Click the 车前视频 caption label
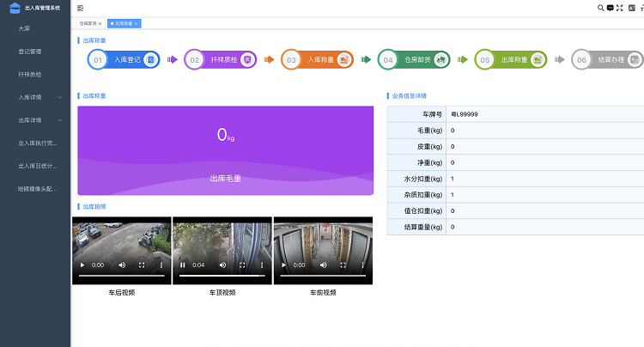Viewport: 644px width, 347px height. click(323, 293)
